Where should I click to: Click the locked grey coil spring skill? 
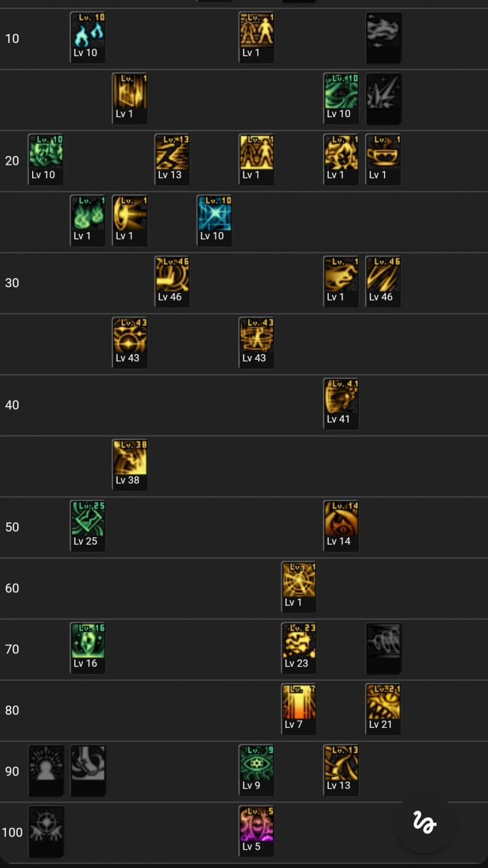coord(383,648)
